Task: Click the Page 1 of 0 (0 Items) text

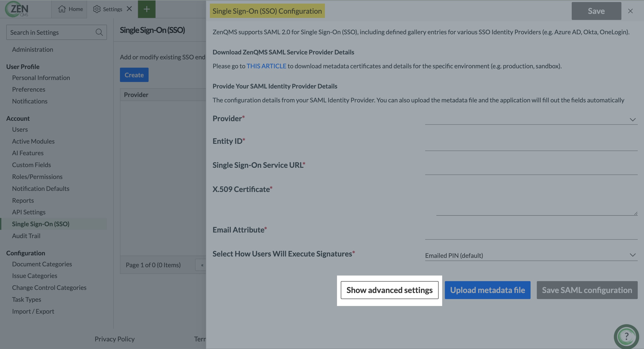Action: pos(153,265)
